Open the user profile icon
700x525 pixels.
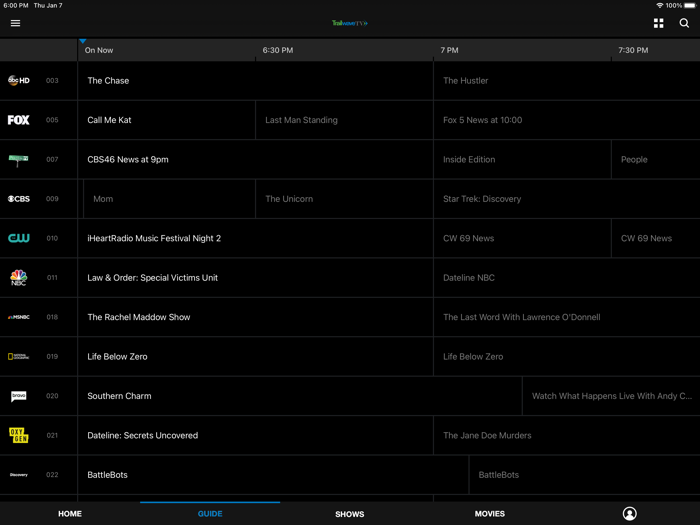tap(629, 513)
